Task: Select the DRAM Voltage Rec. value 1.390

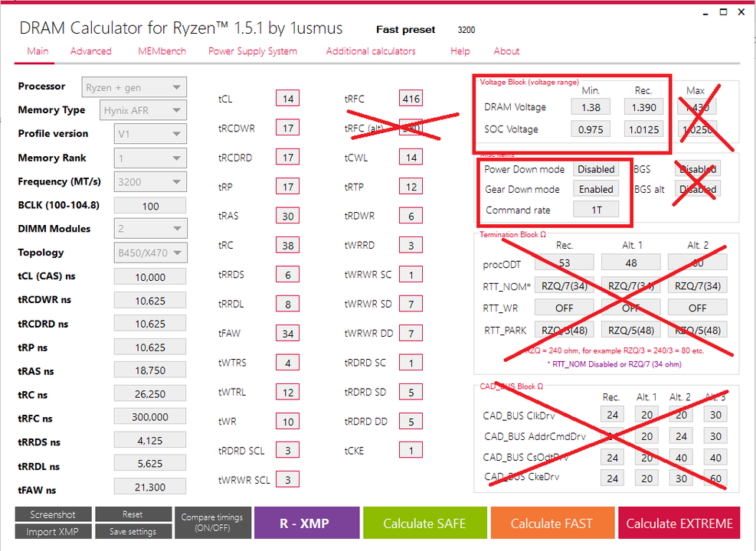Action: (643, 107)
